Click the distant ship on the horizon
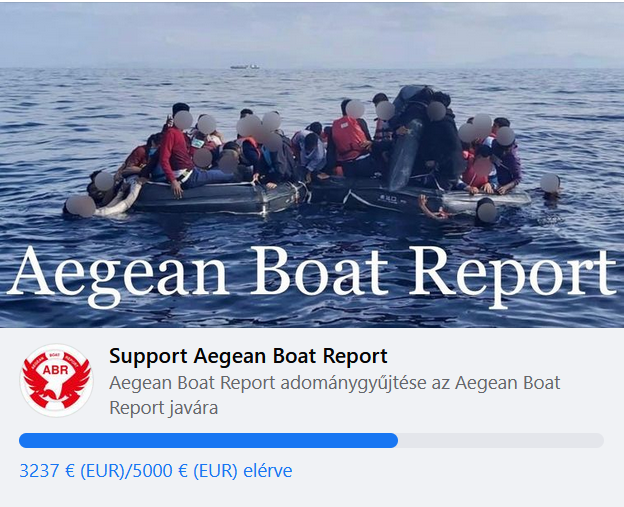Screen dimensions: 624x507 [x=245, y=67]
